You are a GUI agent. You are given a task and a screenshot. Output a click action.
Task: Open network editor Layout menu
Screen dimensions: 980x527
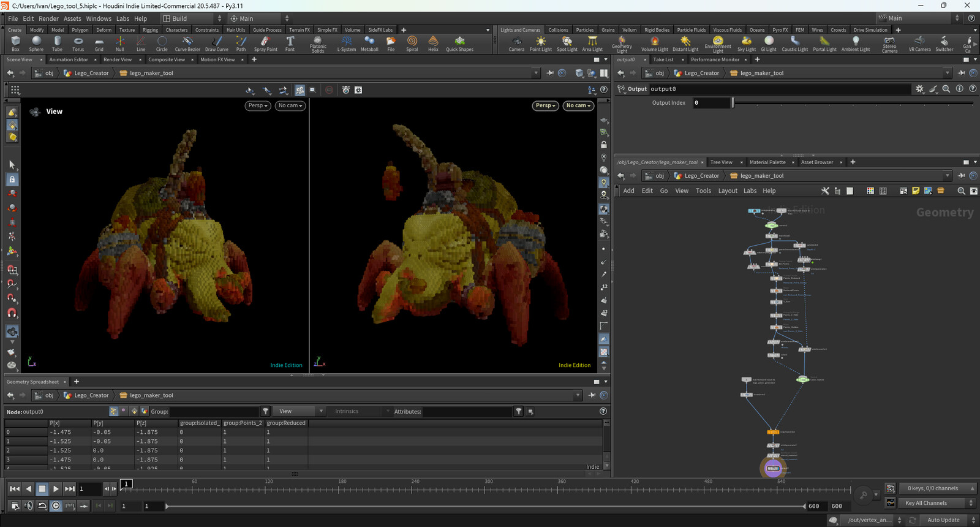pos(728,191)
